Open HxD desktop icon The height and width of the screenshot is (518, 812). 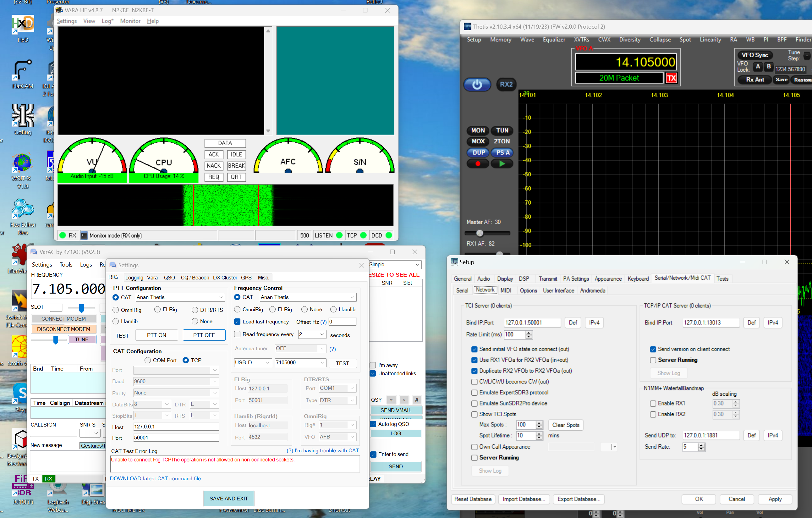(23, 29)
